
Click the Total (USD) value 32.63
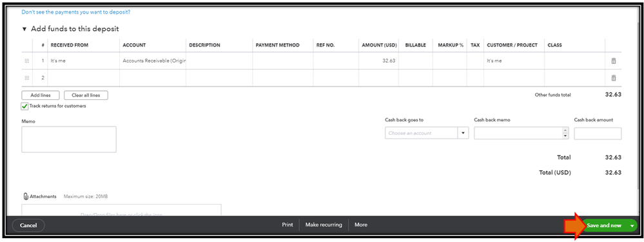pos(613,172)
